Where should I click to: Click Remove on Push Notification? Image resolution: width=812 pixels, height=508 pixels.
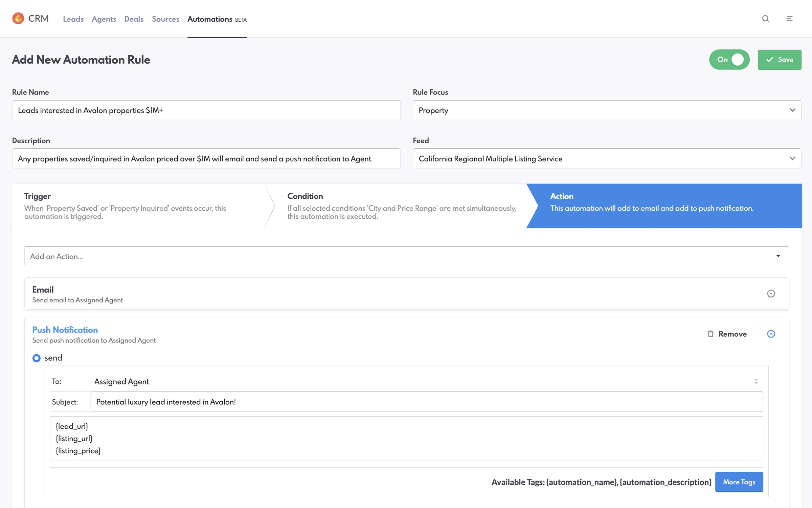point(727,334)
